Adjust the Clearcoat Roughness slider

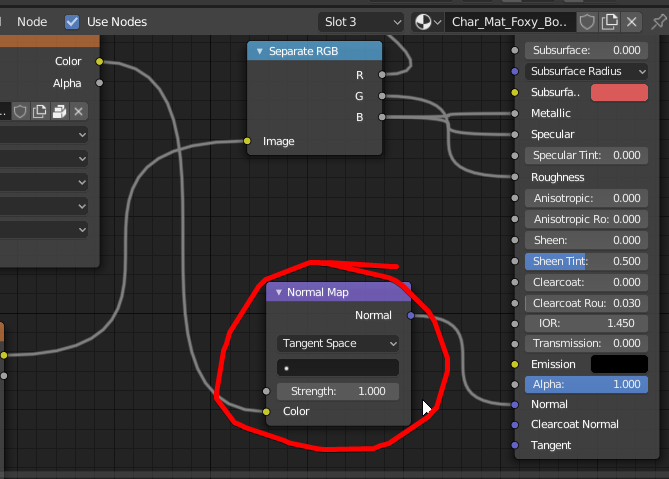coord(586,303)
